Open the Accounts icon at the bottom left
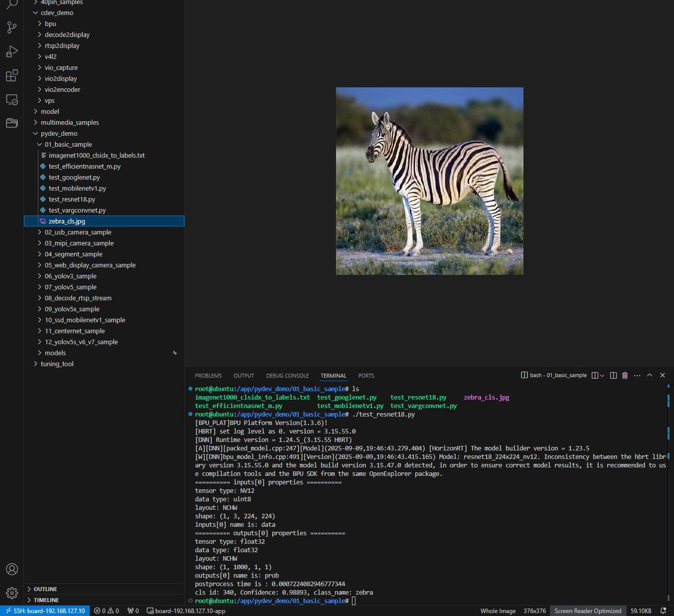Screen dimensions: 674x616 tap(11, 569)
